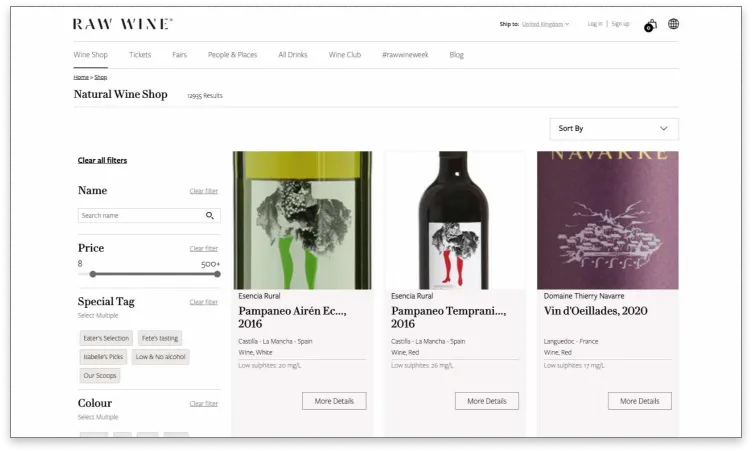This screenshot has height=452, width=752.
Task: Click the Wine, White type label
Action: [255, 353]
